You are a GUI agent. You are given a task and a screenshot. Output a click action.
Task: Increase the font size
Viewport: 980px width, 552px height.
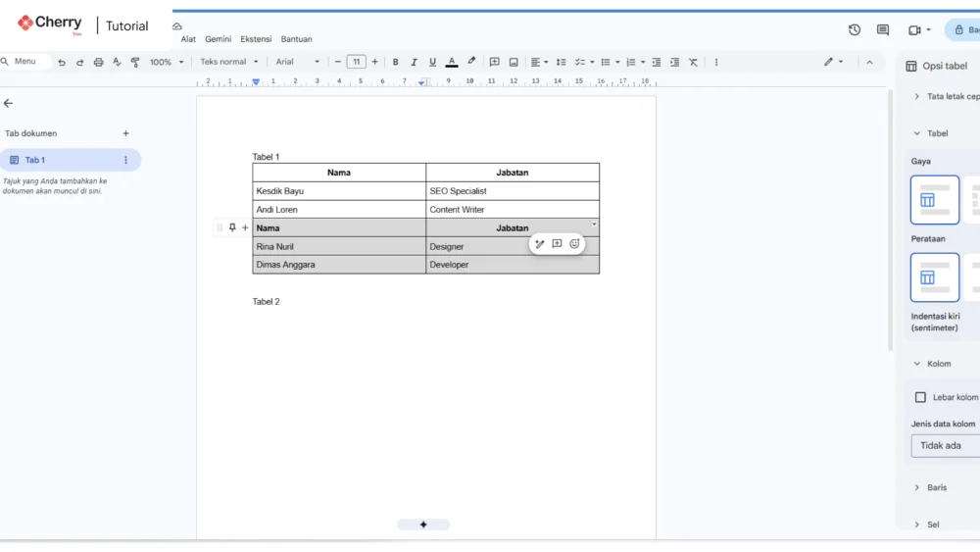(x=374, y=62)
